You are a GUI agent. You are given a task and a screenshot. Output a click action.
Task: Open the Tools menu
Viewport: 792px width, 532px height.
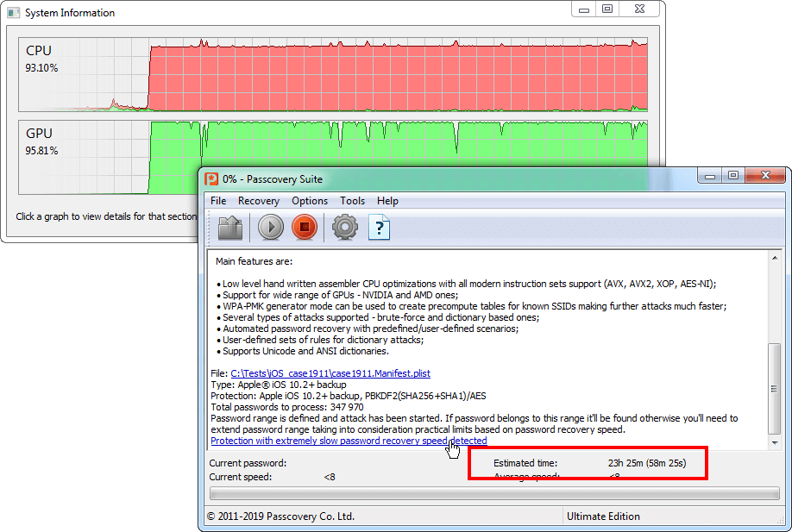(x=352, y=201)
